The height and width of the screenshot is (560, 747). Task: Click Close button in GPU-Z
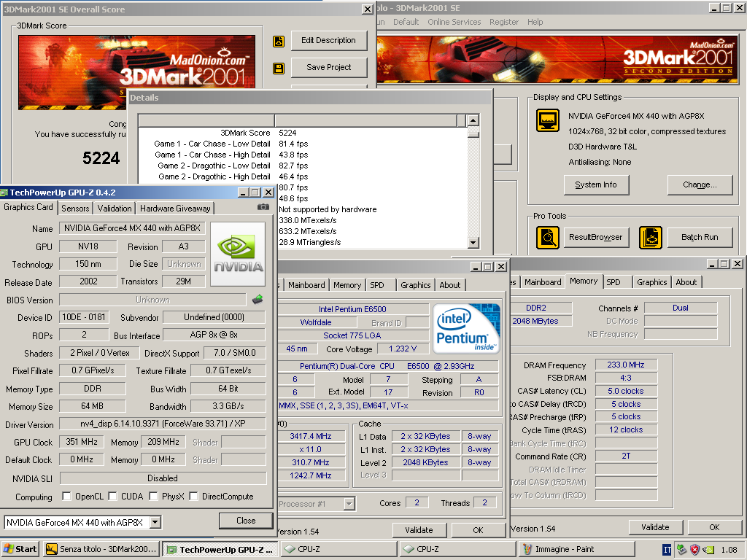[x=246, y=521]
